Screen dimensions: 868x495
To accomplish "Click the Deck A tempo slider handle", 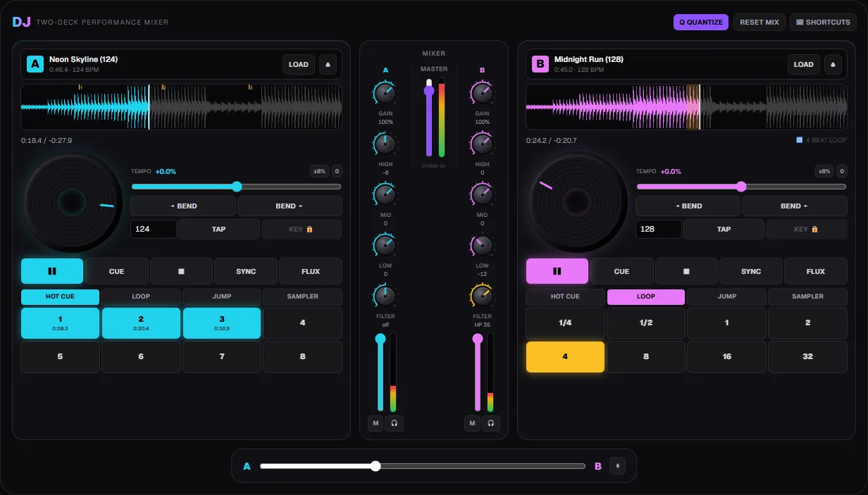I will (x=237, y=187).
